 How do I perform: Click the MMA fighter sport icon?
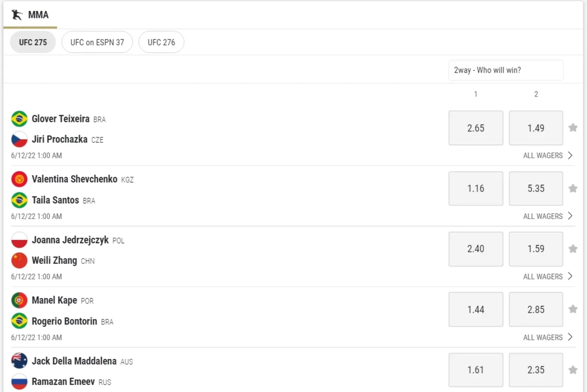(x=17, y=15)
